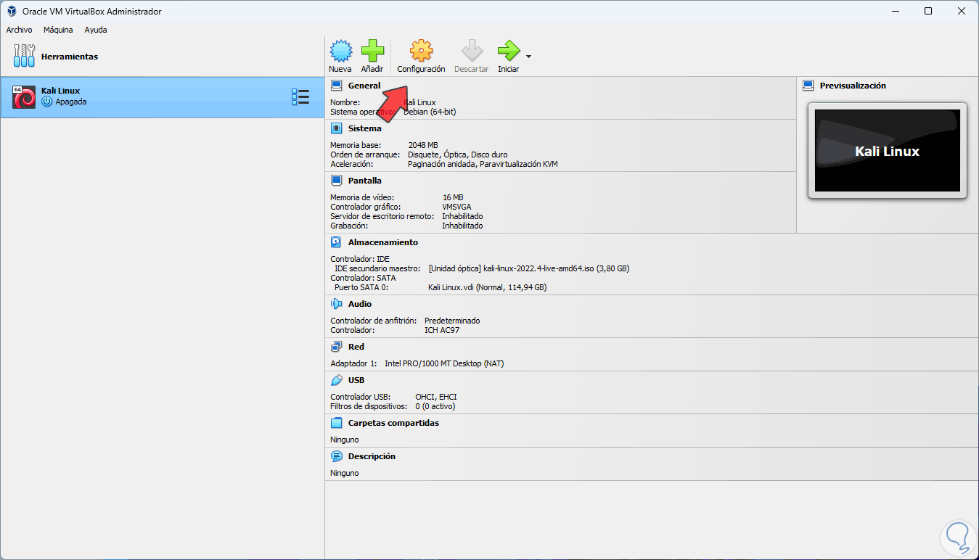Click the Kali Linux preview thumbnail
Viewport: 979px width, 560px height.
click(887, 151)
